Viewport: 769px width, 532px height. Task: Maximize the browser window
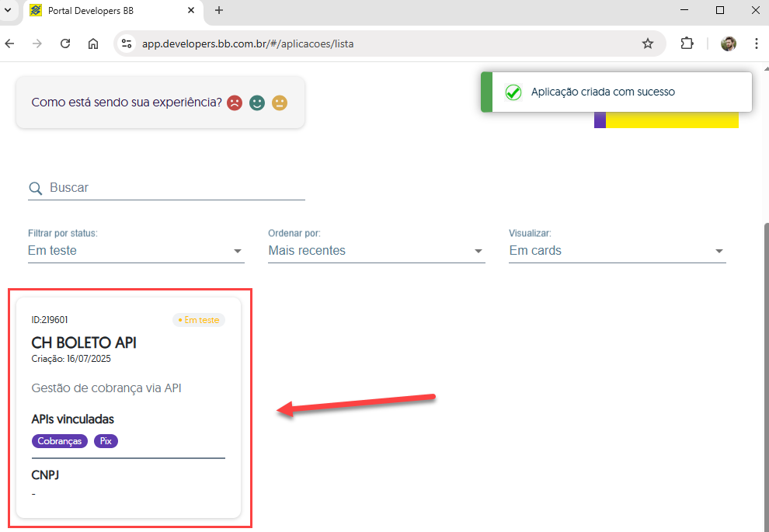pos(720,10)
